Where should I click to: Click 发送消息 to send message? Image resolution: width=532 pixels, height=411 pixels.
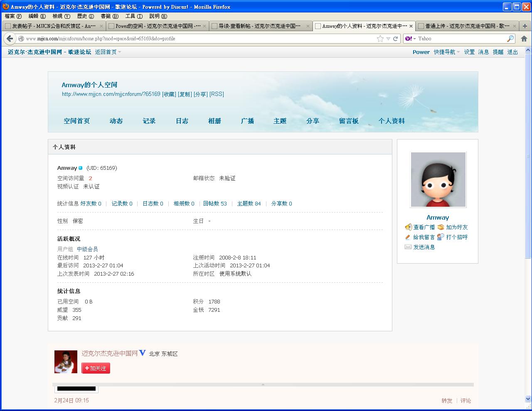[424, 247]
